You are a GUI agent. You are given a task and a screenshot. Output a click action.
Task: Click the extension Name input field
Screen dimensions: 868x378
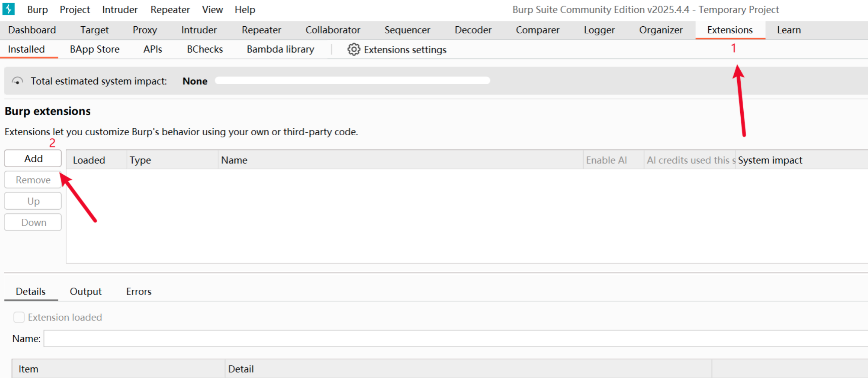[456, 339]
